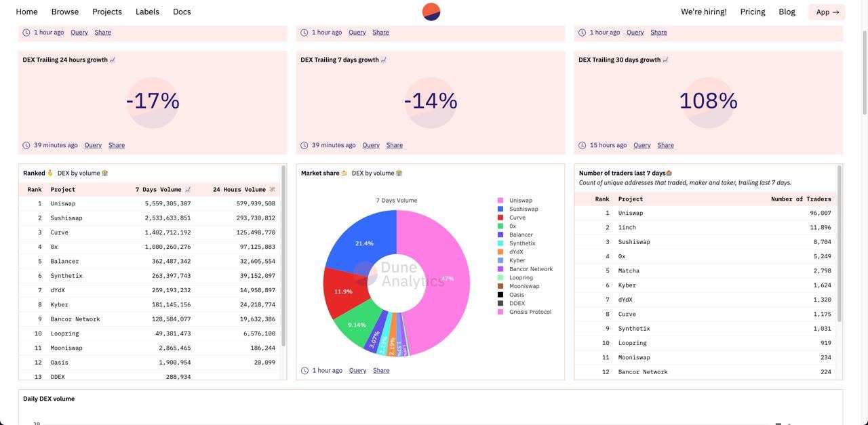Click the Dune logo in header

pyautogui.click(x=431, y=12)
